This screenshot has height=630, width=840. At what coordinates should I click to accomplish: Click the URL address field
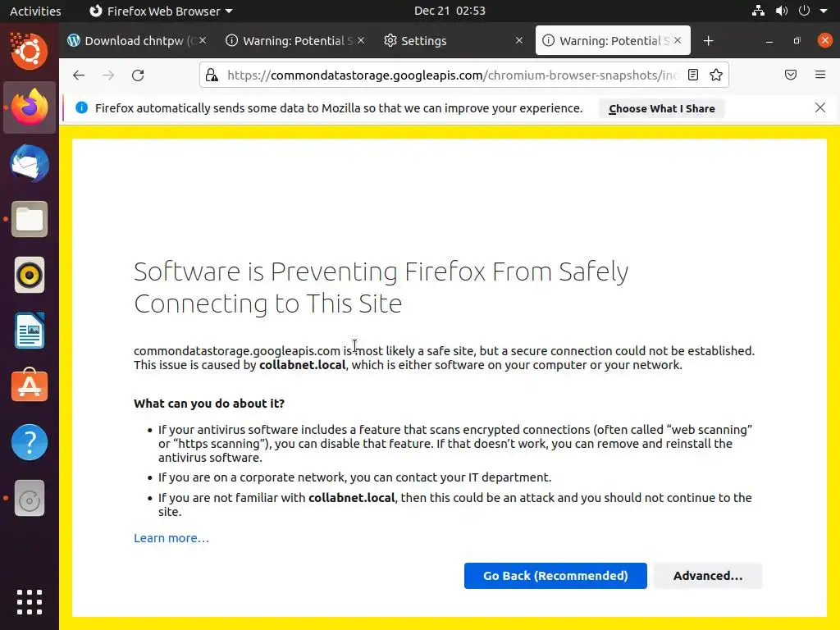451,75
